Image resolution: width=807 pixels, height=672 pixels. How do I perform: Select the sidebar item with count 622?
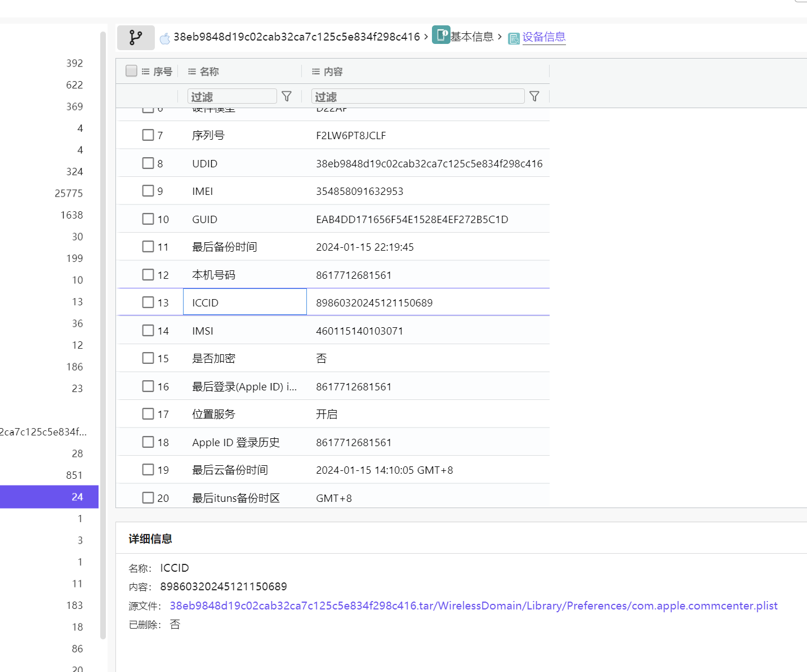click(x=74, y=85)
